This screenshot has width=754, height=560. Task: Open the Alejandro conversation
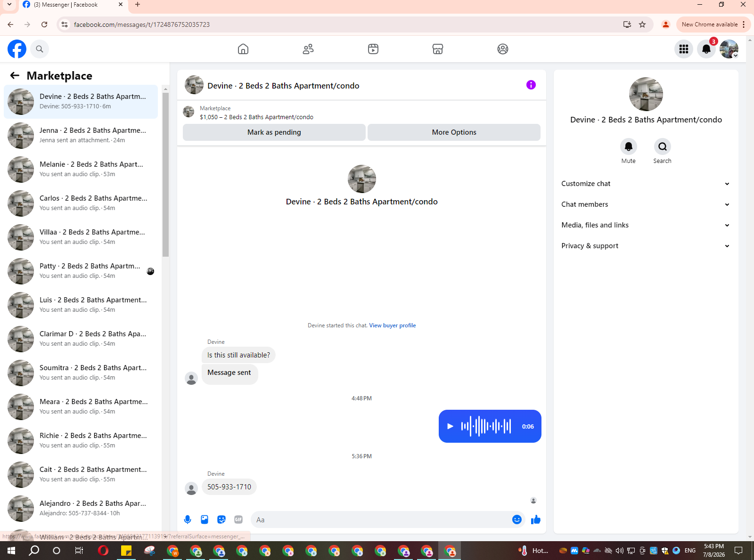coord(81,509)
